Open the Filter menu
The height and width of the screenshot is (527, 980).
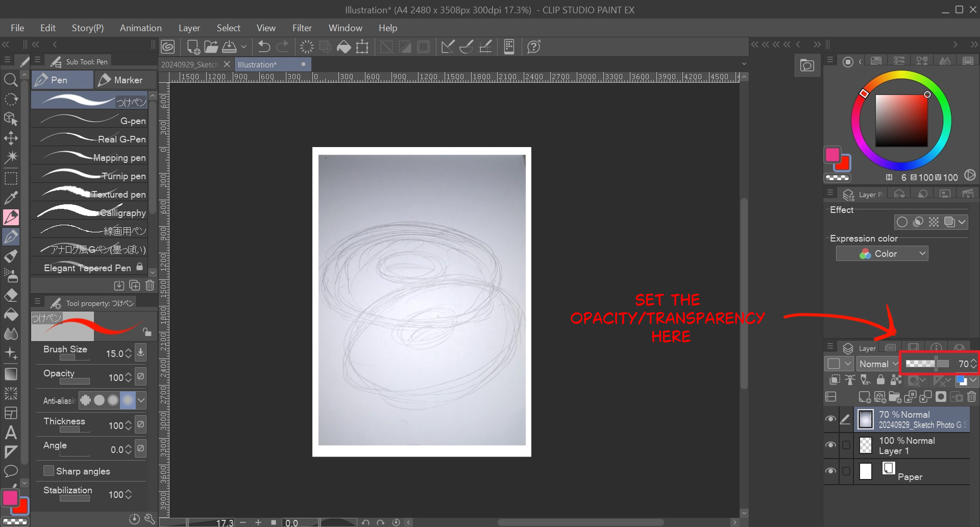pyautogui.click(x=302, y=28)
